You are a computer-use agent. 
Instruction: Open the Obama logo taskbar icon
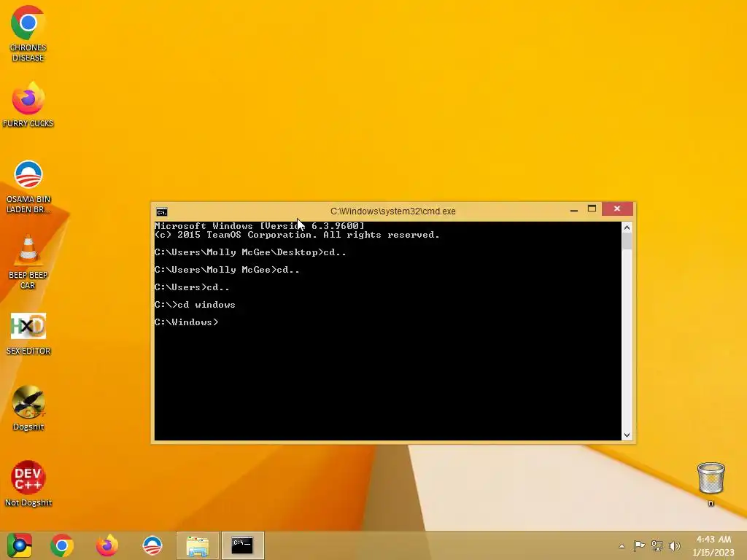click(x=152, y=545)
